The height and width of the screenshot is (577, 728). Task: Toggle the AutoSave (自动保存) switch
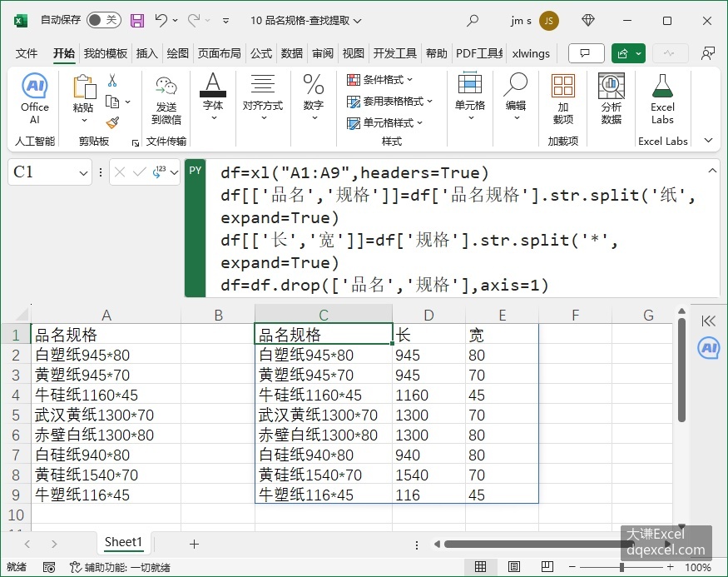(x=104, y=20)
